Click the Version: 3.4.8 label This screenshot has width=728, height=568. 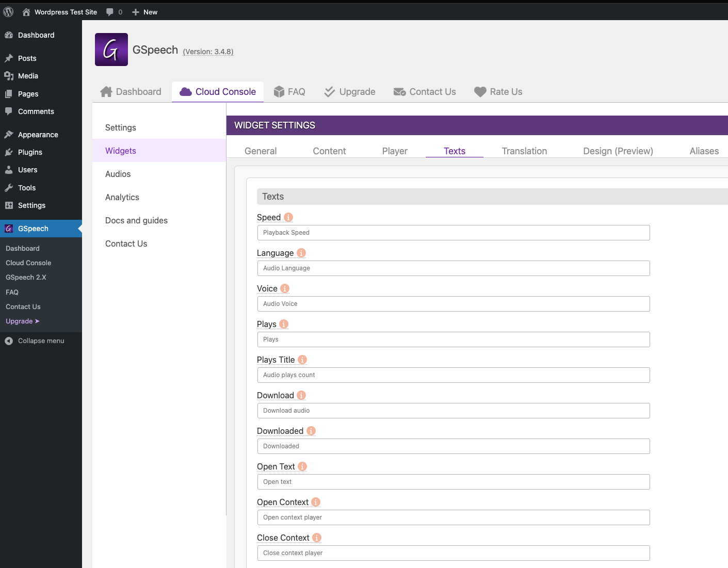pyautogui.click(x=208, y=52)
